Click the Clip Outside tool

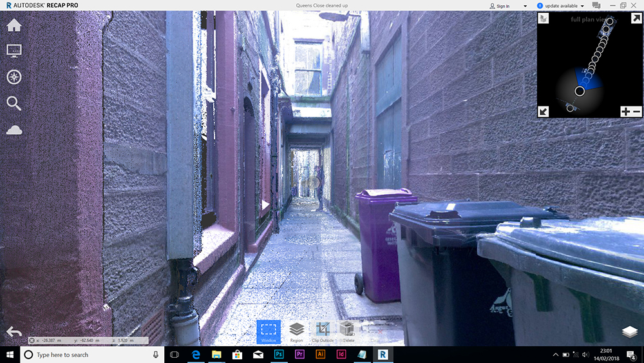(x=323, y=331)
